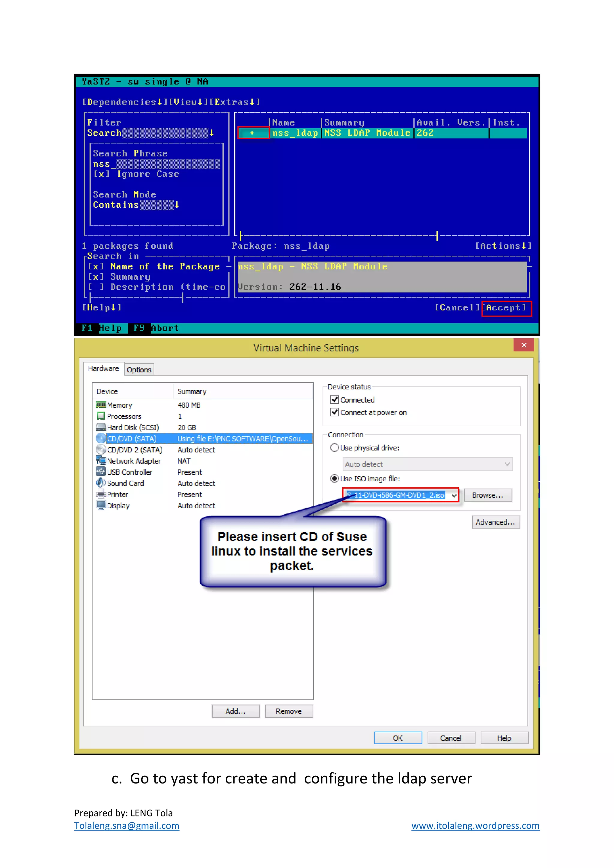614x868 pixels.
Task: Click the ISO image file path field
Action: (x=397, y=495)
